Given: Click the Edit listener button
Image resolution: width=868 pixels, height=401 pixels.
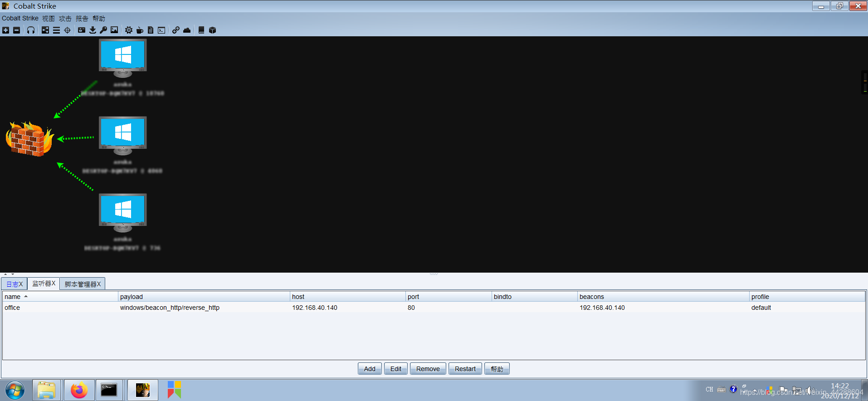Looking at the screenshot, I should (x=396, y=369).
